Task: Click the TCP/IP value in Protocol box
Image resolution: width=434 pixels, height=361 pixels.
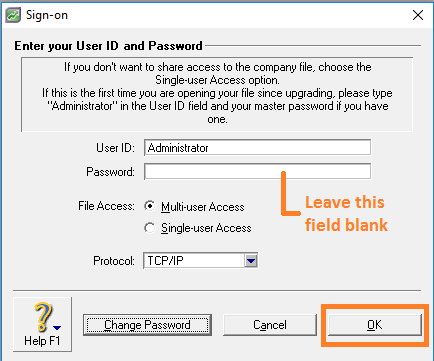Action: 166,261
